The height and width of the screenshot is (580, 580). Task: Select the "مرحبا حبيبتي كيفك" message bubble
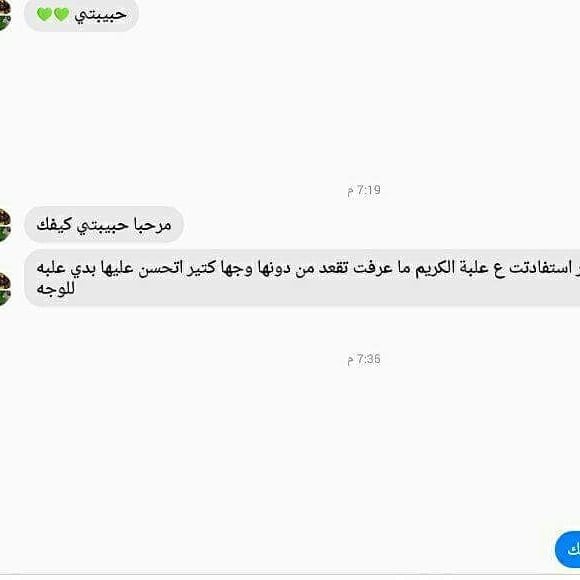coord(104,225)
